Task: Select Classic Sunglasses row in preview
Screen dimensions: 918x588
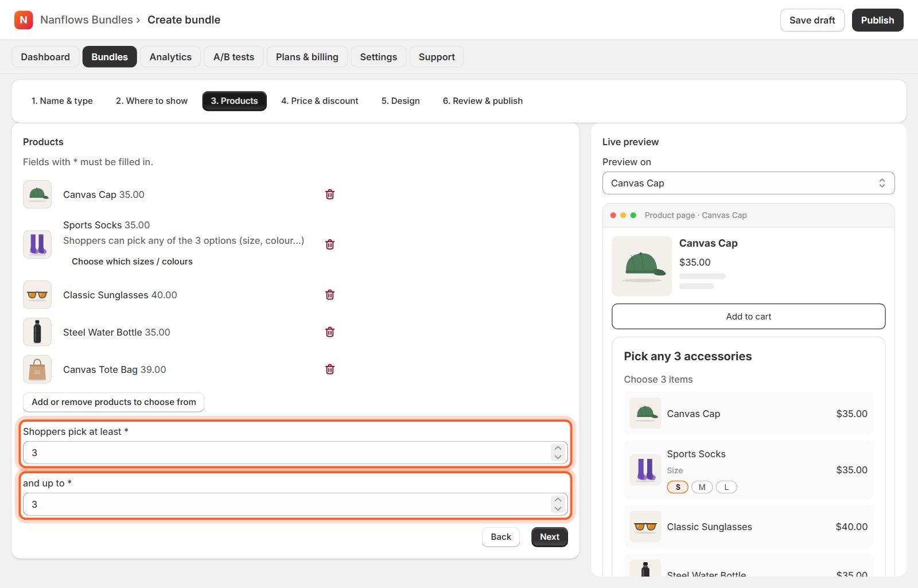Action: (749, 527)
